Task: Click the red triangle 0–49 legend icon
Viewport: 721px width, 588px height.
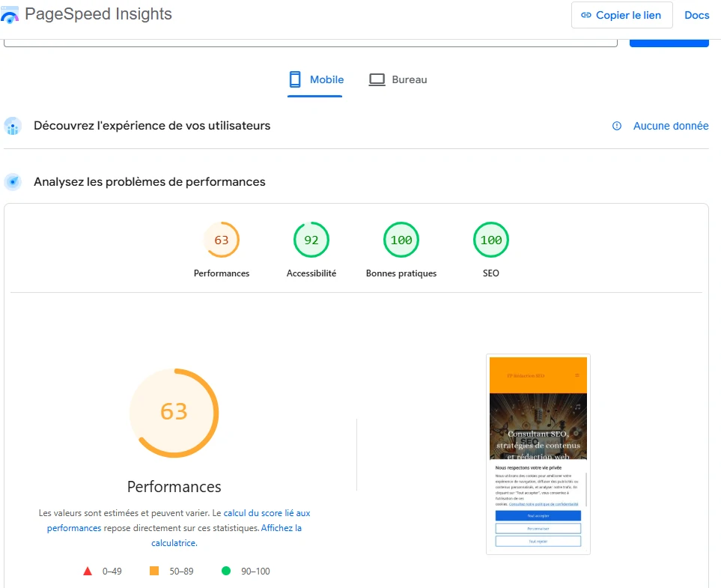Action: point(88,572)
